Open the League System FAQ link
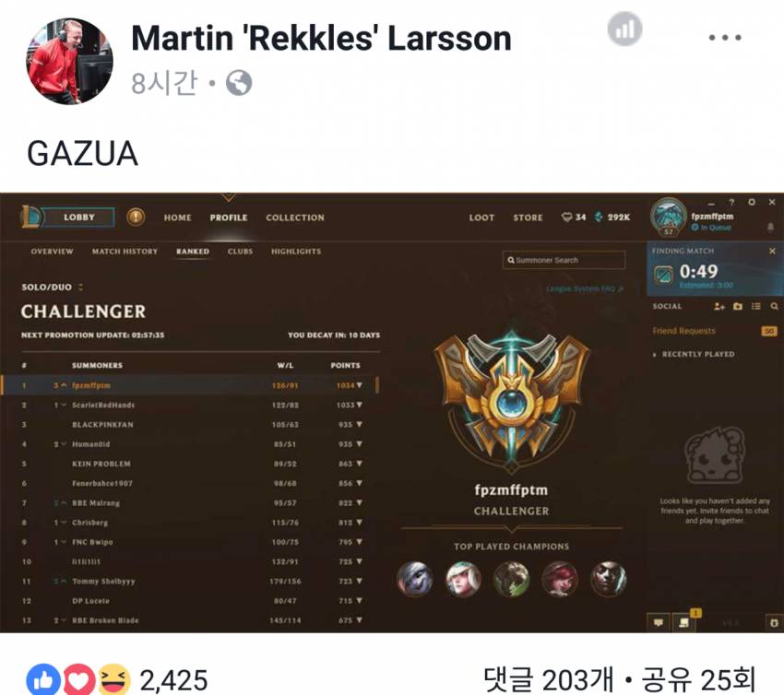The height and width of the screenshot is (695, 784). pos(585,289)
